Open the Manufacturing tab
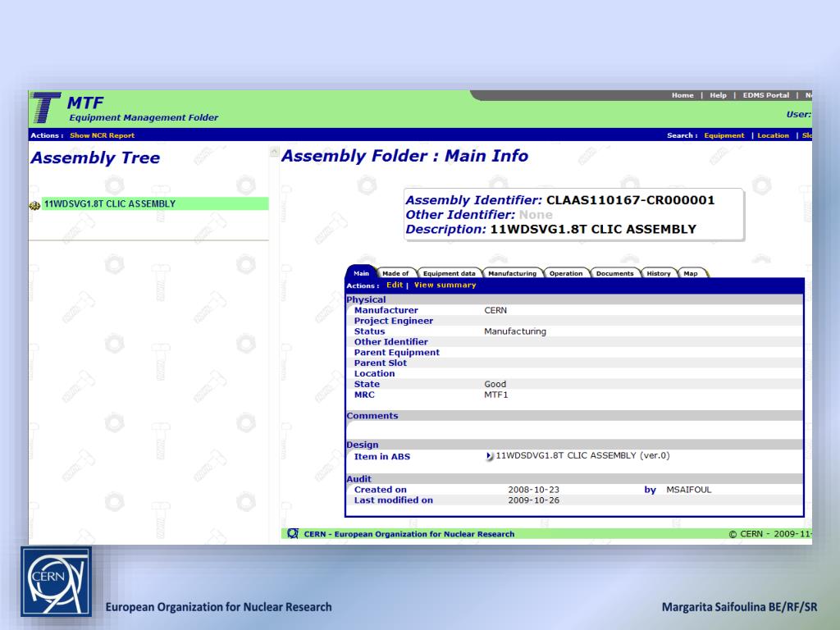The width and height of the screenshot is (840, 630). (512, 273)
